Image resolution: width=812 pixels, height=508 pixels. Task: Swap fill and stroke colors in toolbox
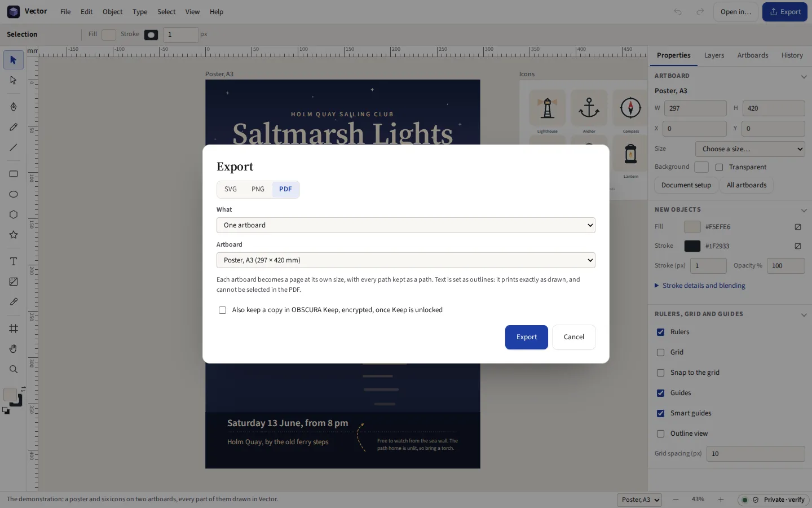[23, 388]
